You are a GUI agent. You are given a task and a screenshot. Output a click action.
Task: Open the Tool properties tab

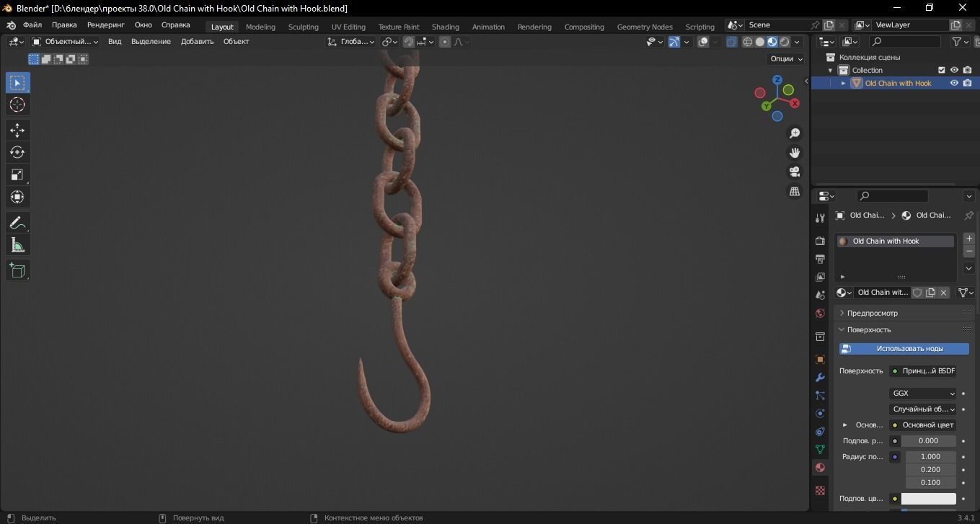point(820,218)
